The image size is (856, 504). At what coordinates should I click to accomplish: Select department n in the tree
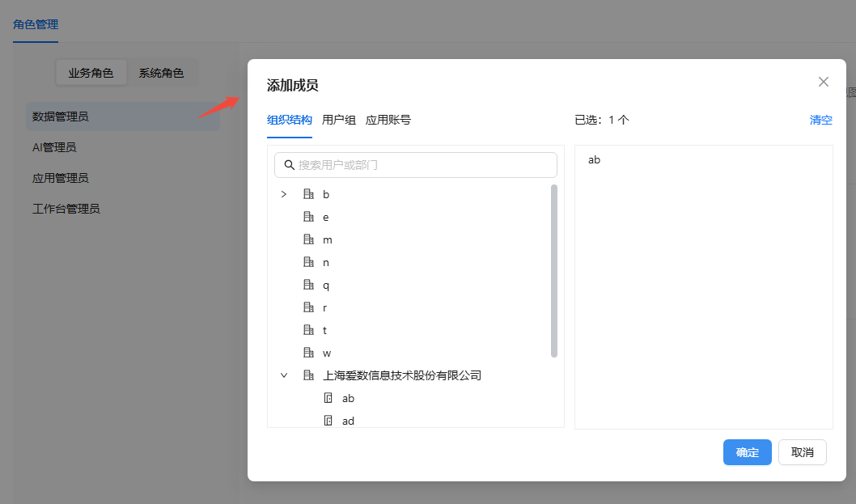pyautogui.click(x=326, y=263)
